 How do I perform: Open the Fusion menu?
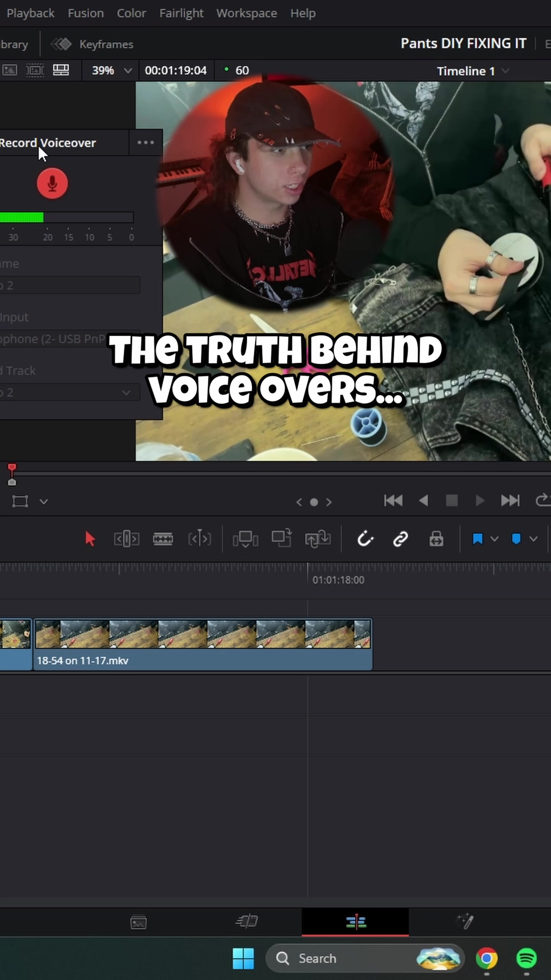(x=86, y=13)
